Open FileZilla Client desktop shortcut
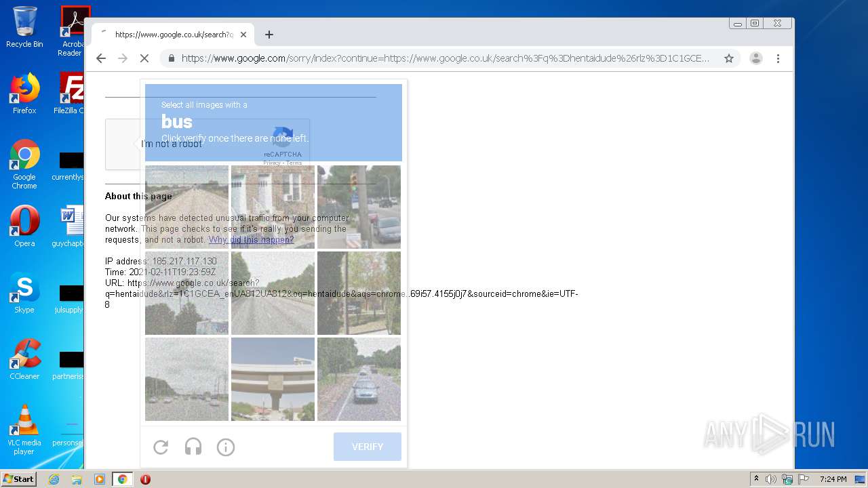The height and width of the screenshot is (488, 868). click(69, 94)
